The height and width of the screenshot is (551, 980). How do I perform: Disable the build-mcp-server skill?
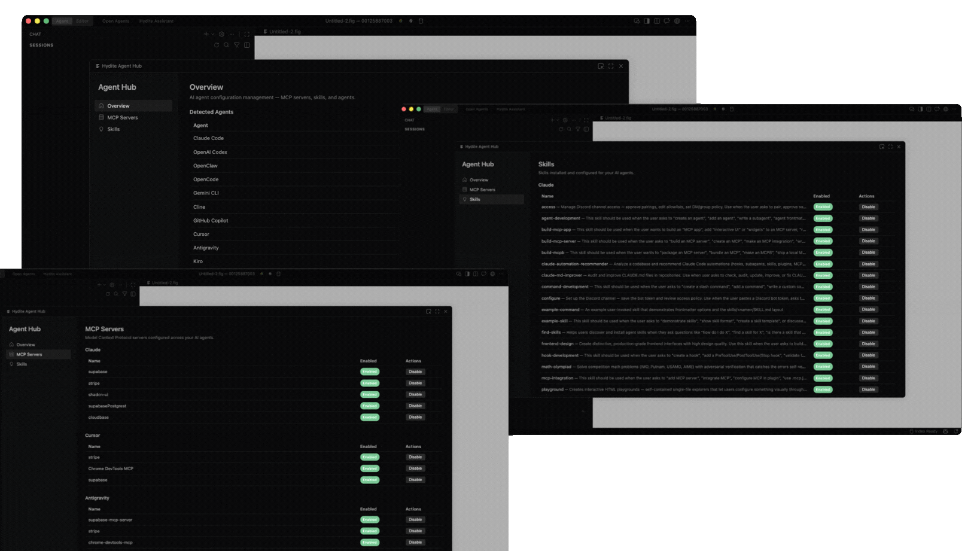pos(868,241)
